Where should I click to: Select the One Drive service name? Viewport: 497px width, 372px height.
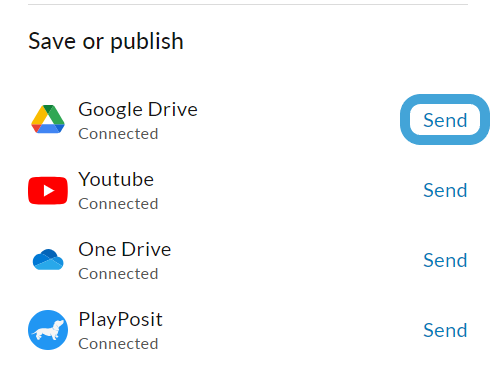(x=125, y=249)
